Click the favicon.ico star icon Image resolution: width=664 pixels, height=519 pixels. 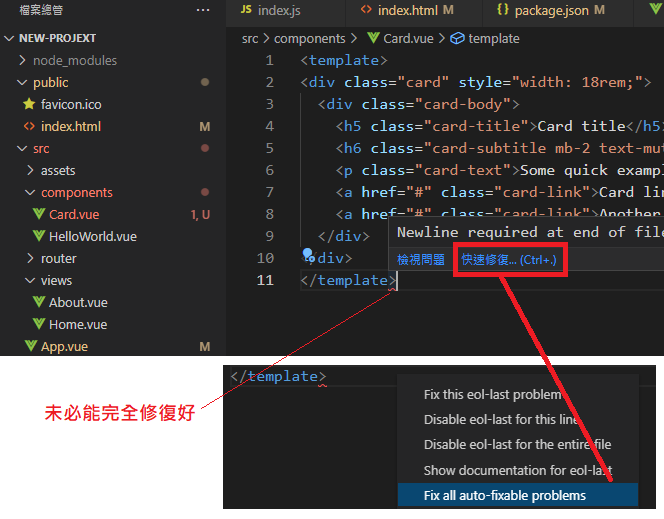(x=29, y=104)
